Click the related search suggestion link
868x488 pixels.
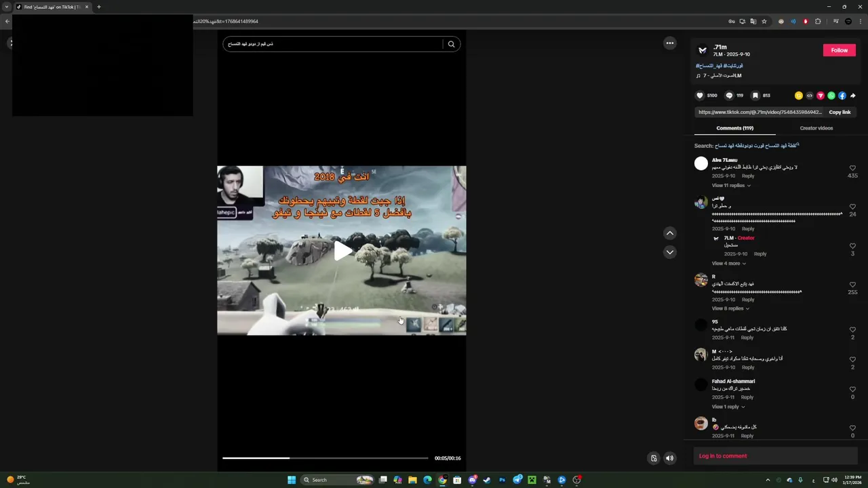pos(757,146)
